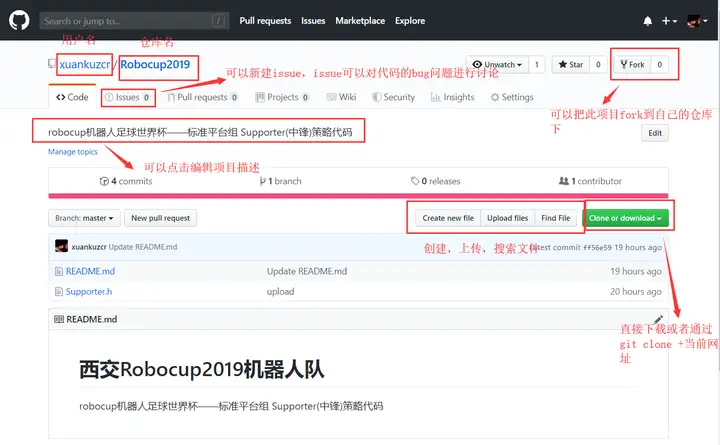Viewport: 720px width, 445px height.
Task: Open latest commit message Update README.md
Action: pyautogui.click(x=143, y=247)
